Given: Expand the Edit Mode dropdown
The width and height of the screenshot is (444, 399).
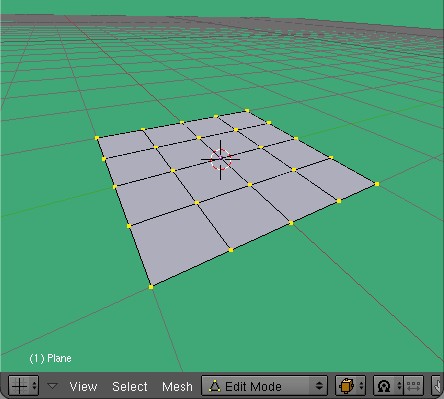Looking at the screenshot, I should (265, 386).
